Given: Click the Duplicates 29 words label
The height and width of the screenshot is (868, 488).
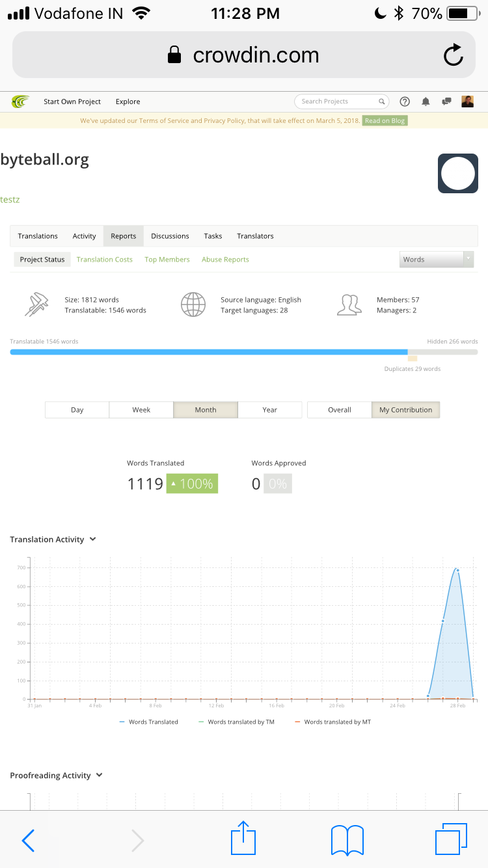Looking at the screenshot, I should [413, 369].
